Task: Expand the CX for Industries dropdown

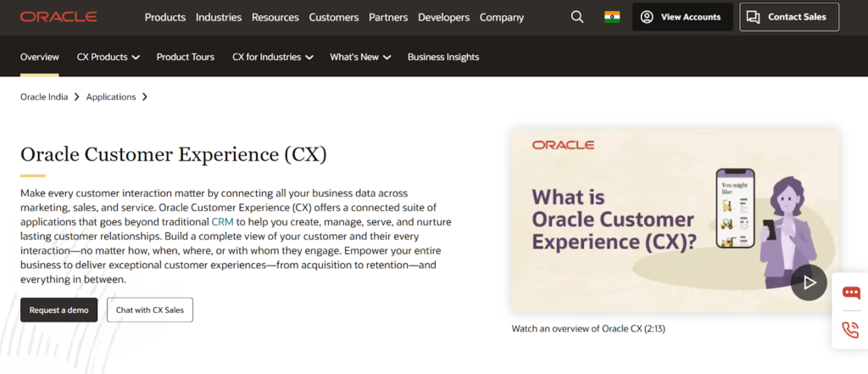Action: (x=272, y=57)
